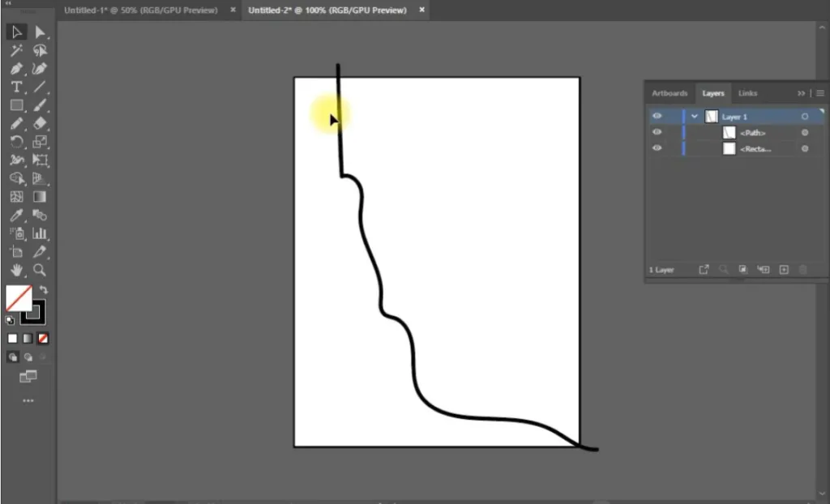Select the Perspective Grid tool
The height and width of the screenshot is (504, 830).
click(40, 178)
